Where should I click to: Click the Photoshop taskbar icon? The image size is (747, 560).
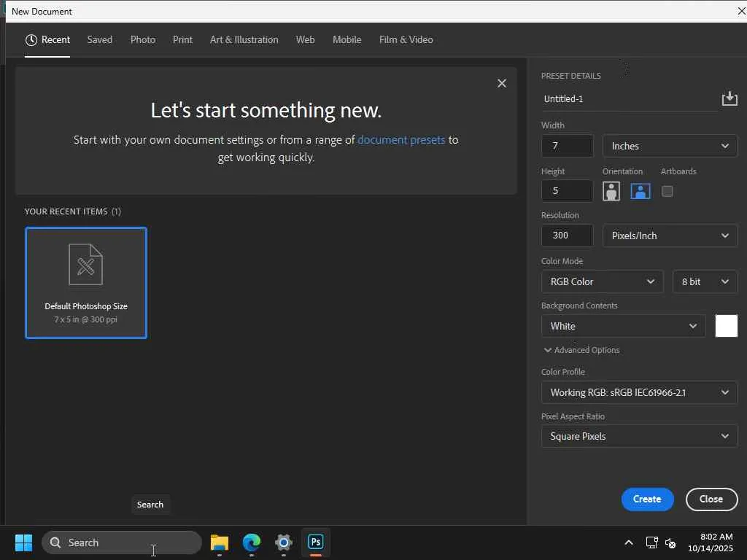(315, 542)
